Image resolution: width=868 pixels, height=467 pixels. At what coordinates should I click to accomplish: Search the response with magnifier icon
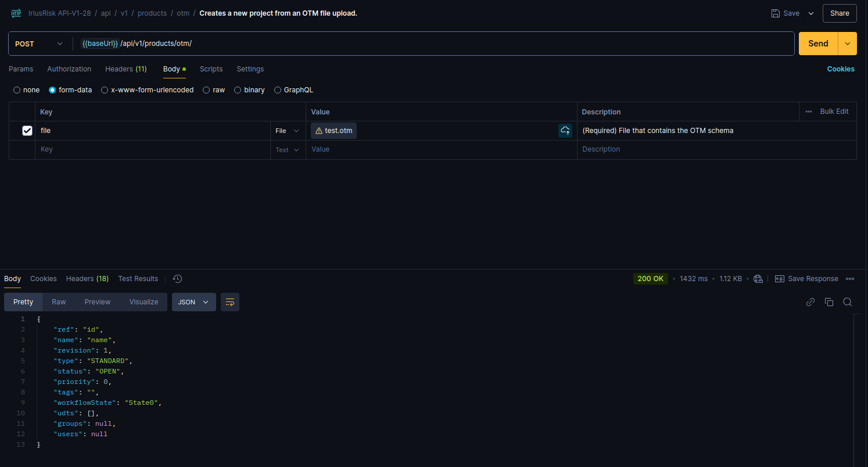pos(848,302)
